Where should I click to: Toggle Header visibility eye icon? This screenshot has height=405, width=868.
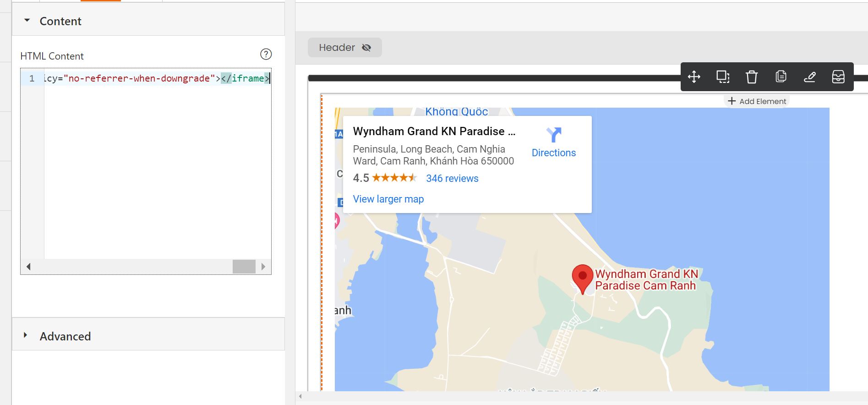[366, 48]
